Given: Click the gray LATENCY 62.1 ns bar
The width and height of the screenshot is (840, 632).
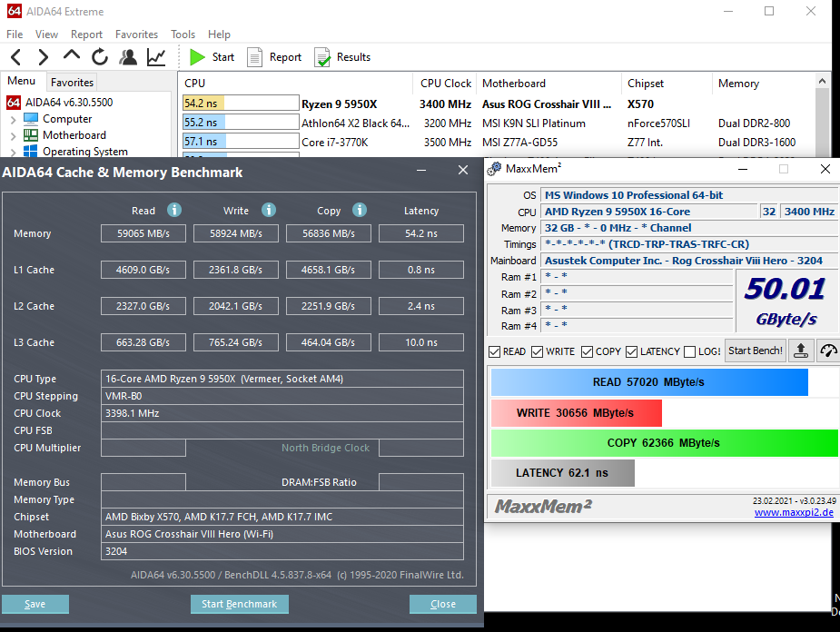Looking at the screenshot, I should click(x=562, y=473).
